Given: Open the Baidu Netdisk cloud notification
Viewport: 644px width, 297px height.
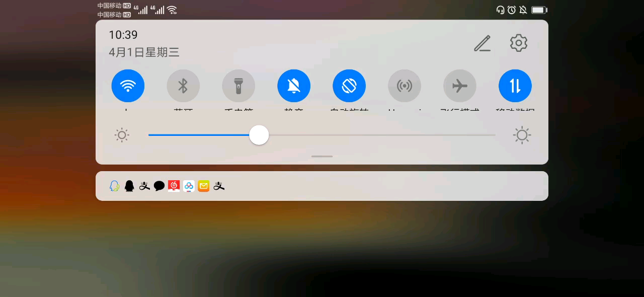Looking at the screenshot, I should coord(189,186).
